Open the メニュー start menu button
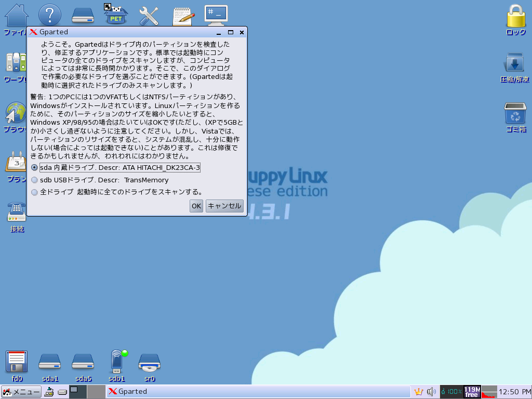Viewport: 532px width, 399px height. (21, 392)
